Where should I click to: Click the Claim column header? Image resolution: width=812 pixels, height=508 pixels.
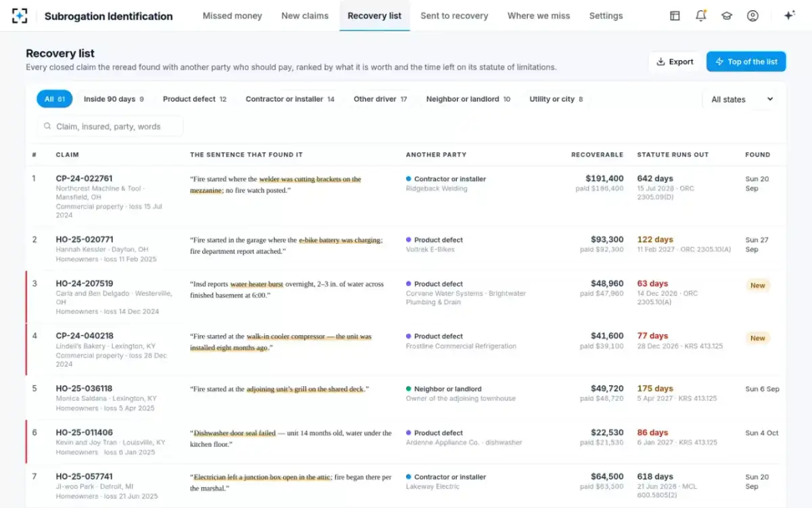coord(68,154)
